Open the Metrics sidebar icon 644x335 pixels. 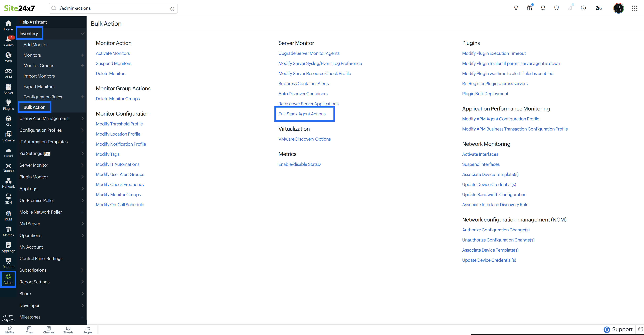[8, 232]
